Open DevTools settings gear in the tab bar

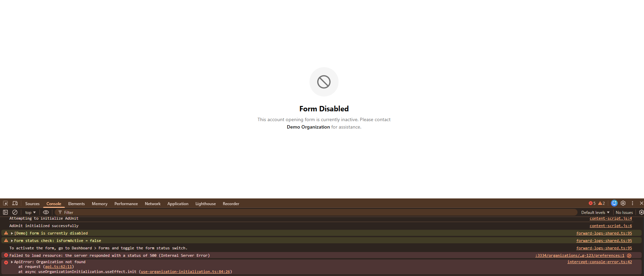(623, 203)
